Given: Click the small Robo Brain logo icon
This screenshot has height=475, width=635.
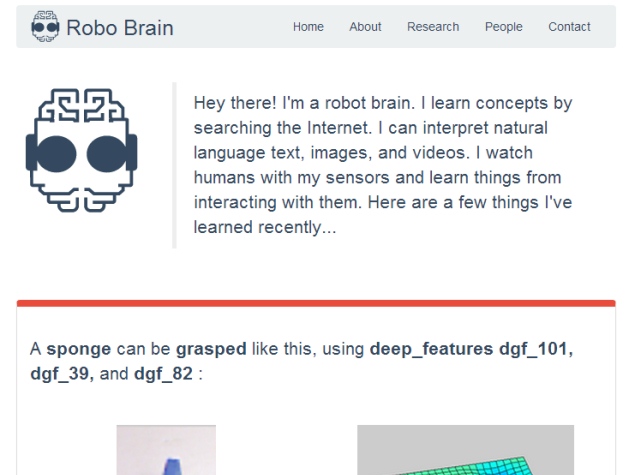Looking at the screenshot, I should coord(45,27).
